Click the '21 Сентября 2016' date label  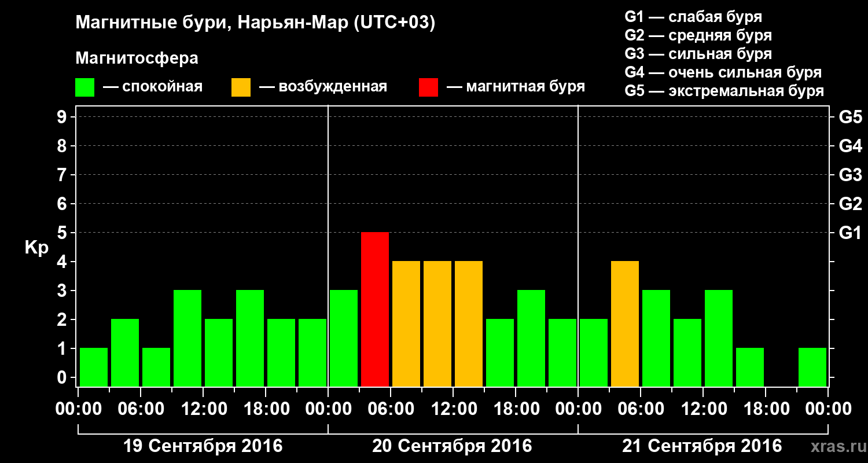click(x=702, y=446)
